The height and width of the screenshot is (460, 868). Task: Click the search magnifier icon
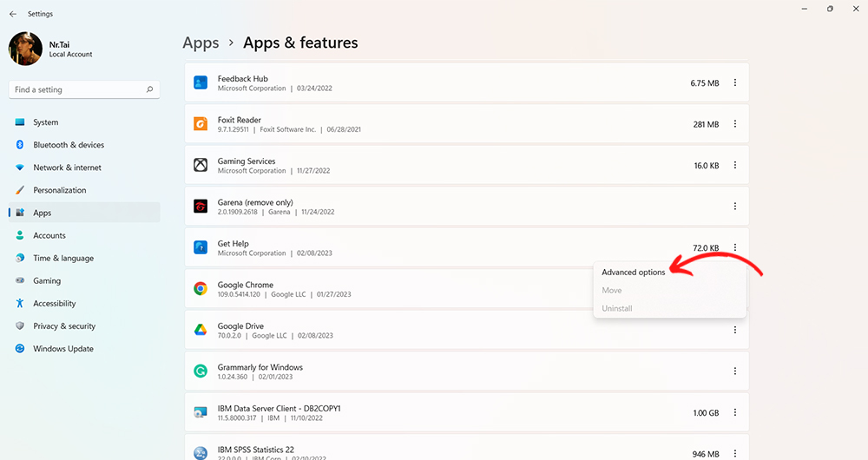[149, 89]
